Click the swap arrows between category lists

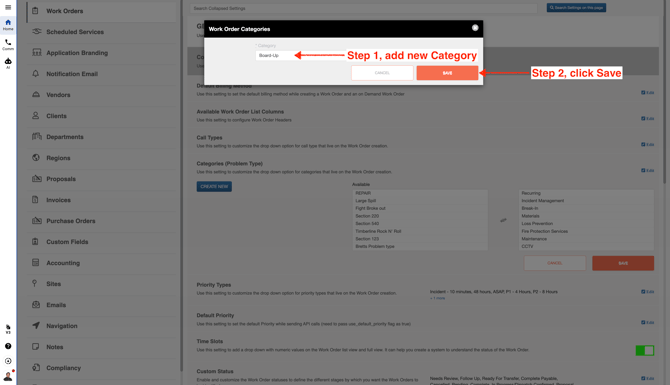coord(503,220)
